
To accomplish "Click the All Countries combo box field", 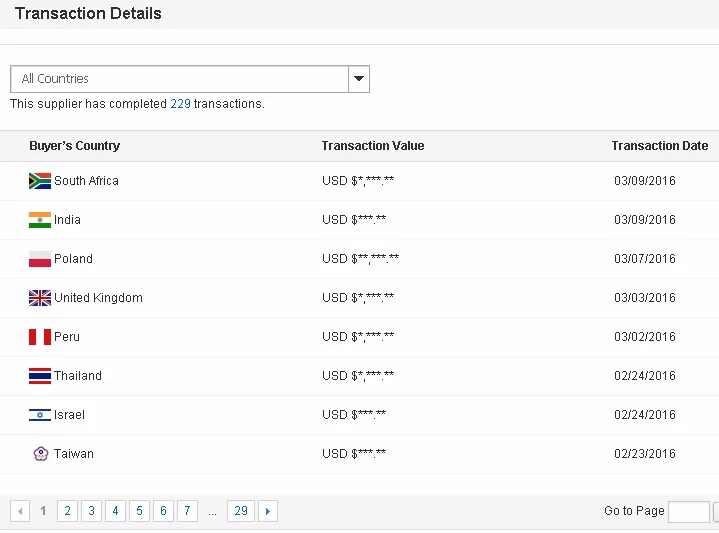I will click(x=180, y=79).
